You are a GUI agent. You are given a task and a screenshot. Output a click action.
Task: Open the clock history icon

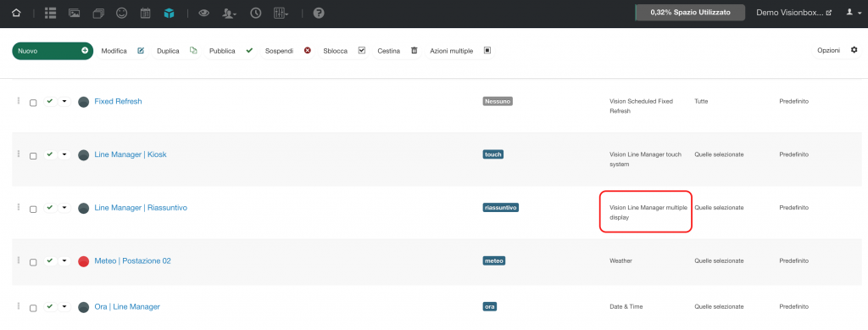256,14
